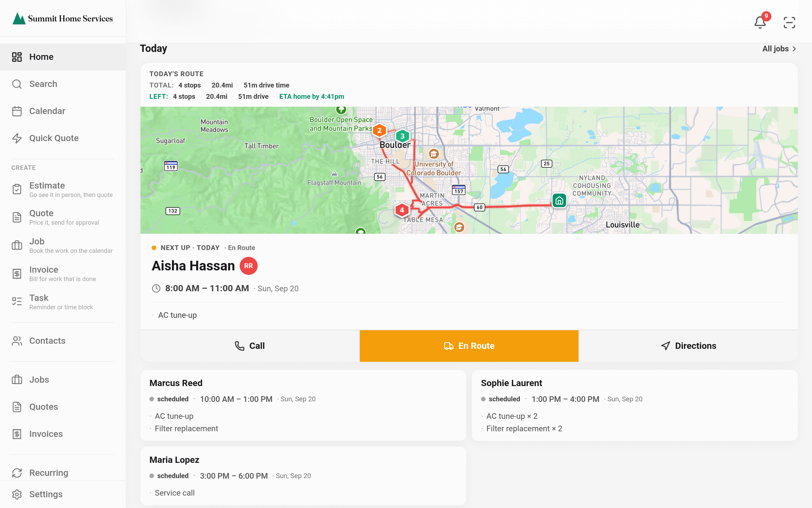Viewport: 812px width, 508px height.
Task: Select map stop marker 4
Action: 402,210
